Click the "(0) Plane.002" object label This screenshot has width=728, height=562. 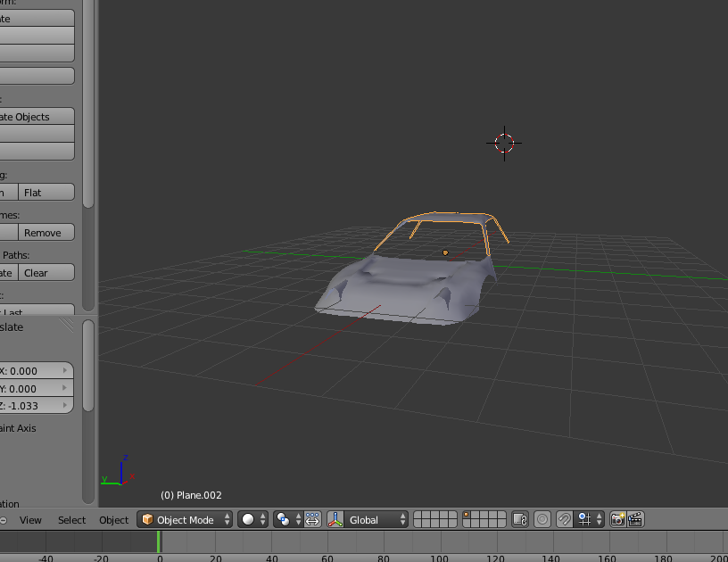(191, 495)
